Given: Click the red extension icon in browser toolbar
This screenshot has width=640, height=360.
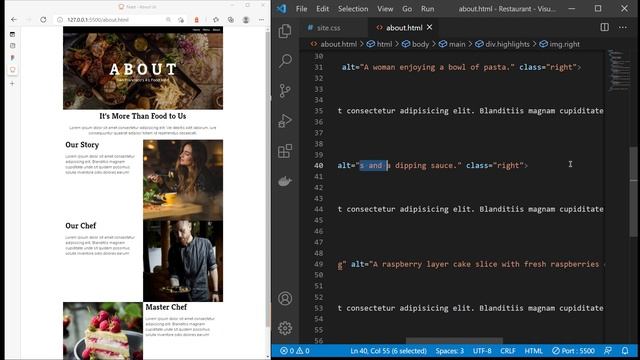Looking at the screenshot, I should [x=197, y=20].
